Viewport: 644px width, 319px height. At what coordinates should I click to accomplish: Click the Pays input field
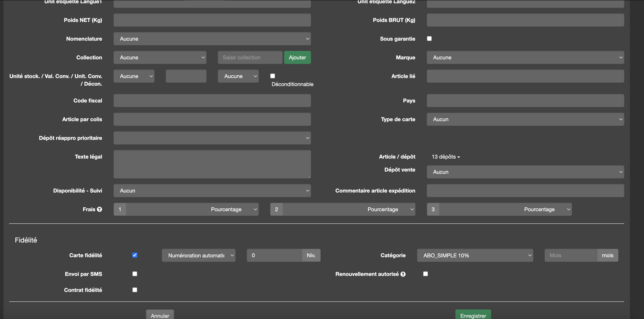click(x=525, y=101)
